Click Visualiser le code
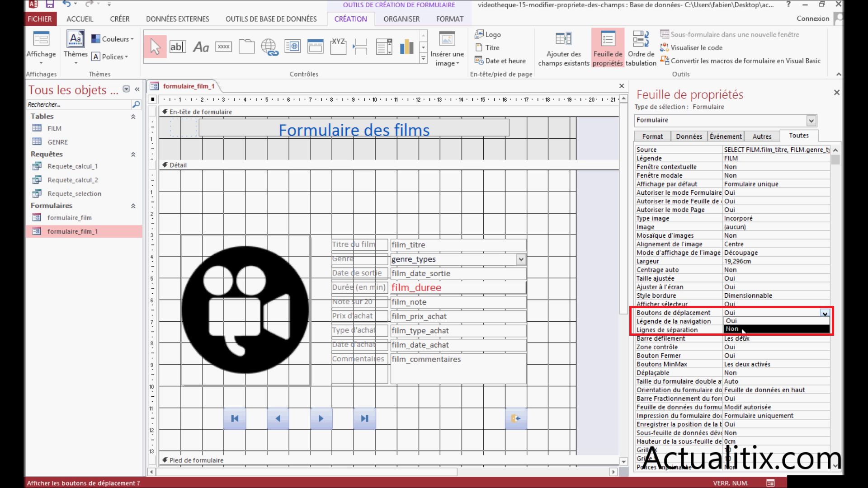 [x=691, y=47]
